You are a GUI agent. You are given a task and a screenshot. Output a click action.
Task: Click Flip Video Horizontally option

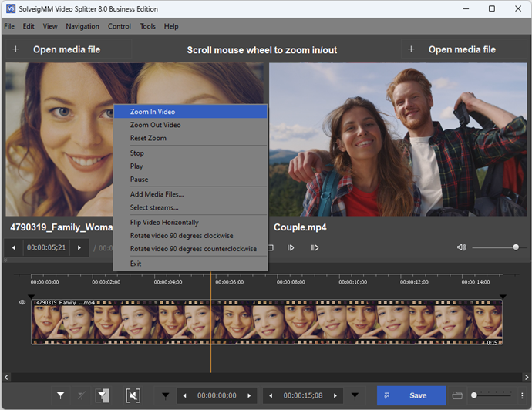click(x=190, y=223)
